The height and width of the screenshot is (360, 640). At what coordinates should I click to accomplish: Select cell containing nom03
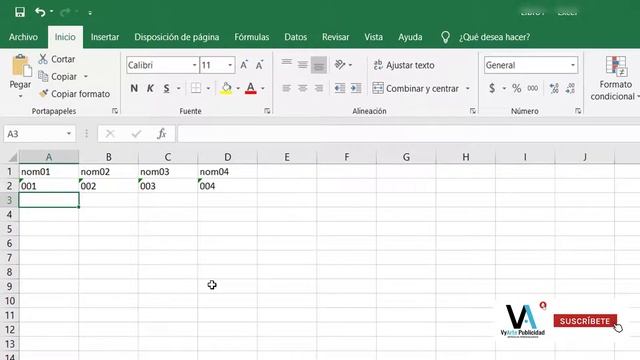168,171
